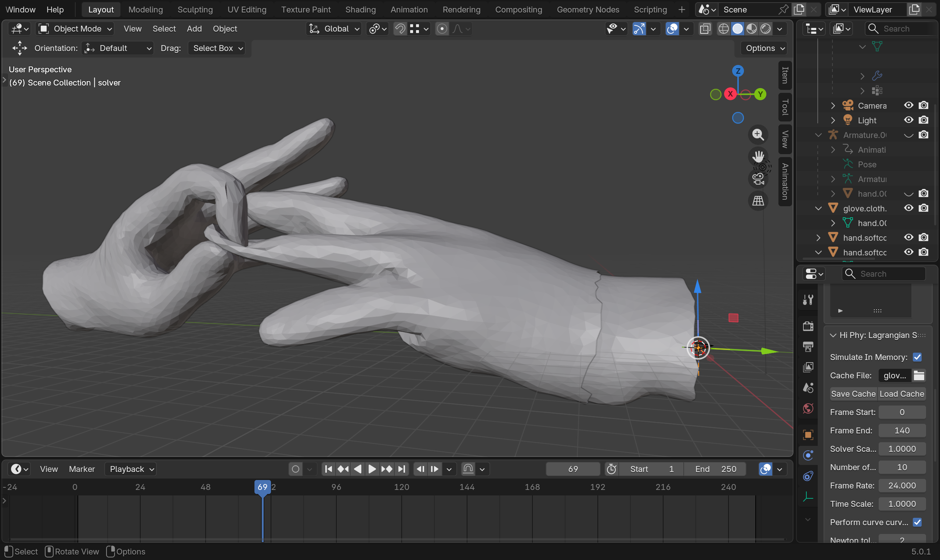
Task: Select wireframe viewport shading icon
Action: point(723,29)
